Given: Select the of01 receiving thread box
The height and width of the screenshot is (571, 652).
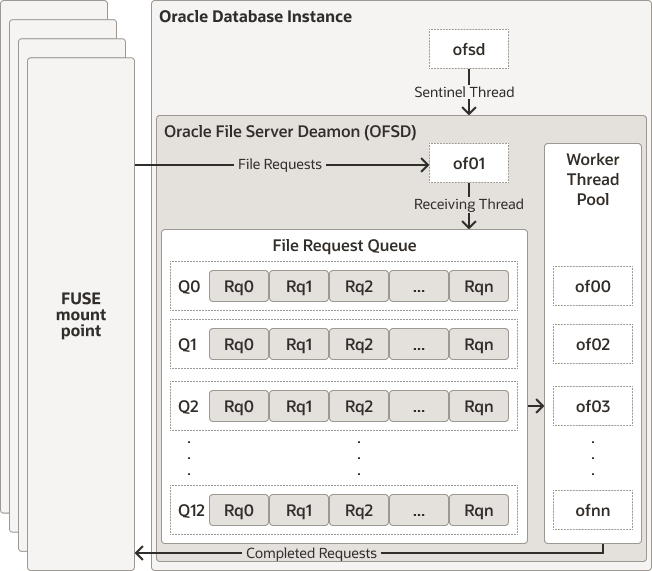Looking at the screenshot, I should pos(469,163).
